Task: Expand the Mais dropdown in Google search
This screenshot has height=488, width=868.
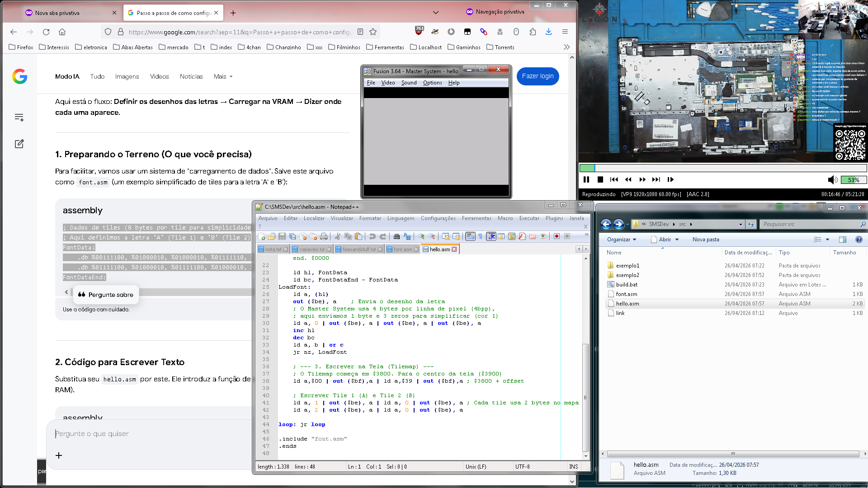Action: click(223, 76)
